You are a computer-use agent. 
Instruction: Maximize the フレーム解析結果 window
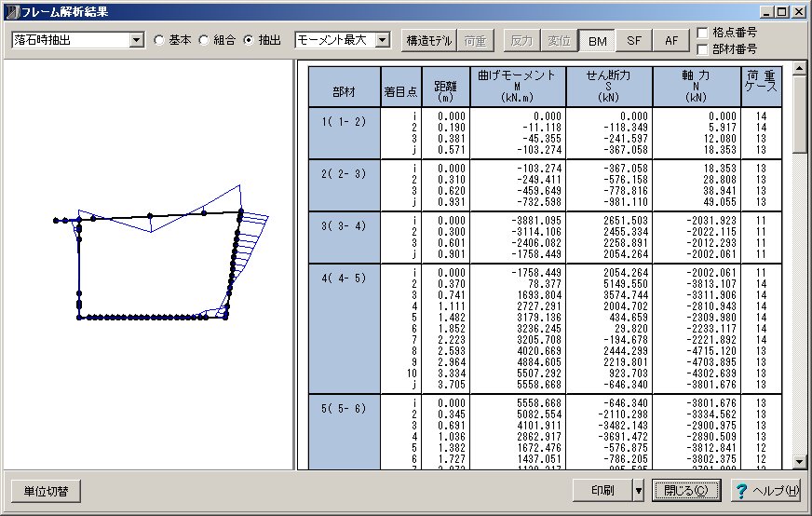click(x=781, y=12)
